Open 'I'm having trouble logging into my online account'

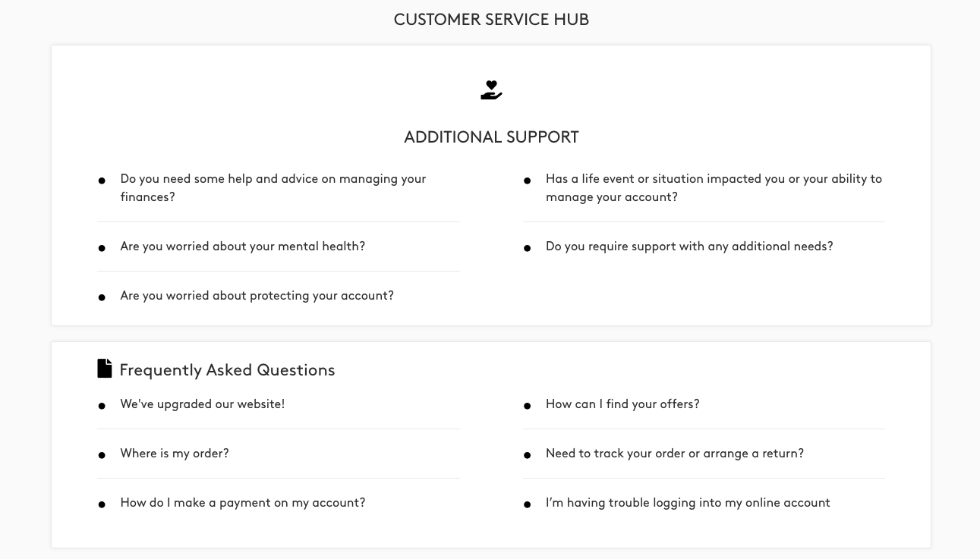688,503
